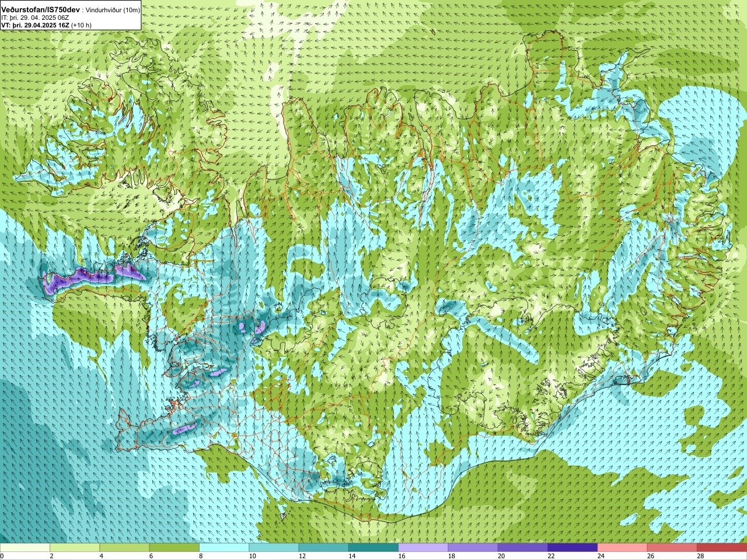The width and height of the screenshot is (747, 560).
Task: Click the legend scale value 6
Action: (x=151, y=556)
